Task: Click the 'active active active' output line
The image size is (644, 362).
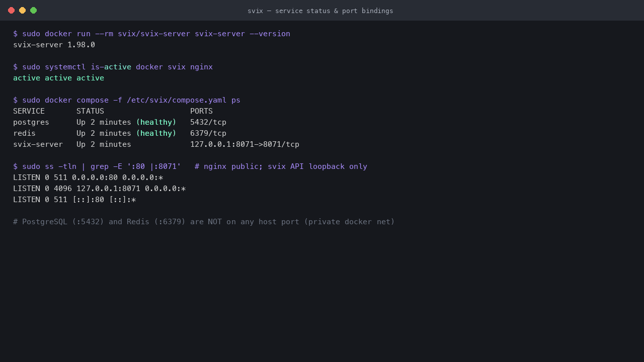Action: pos(58,78)
